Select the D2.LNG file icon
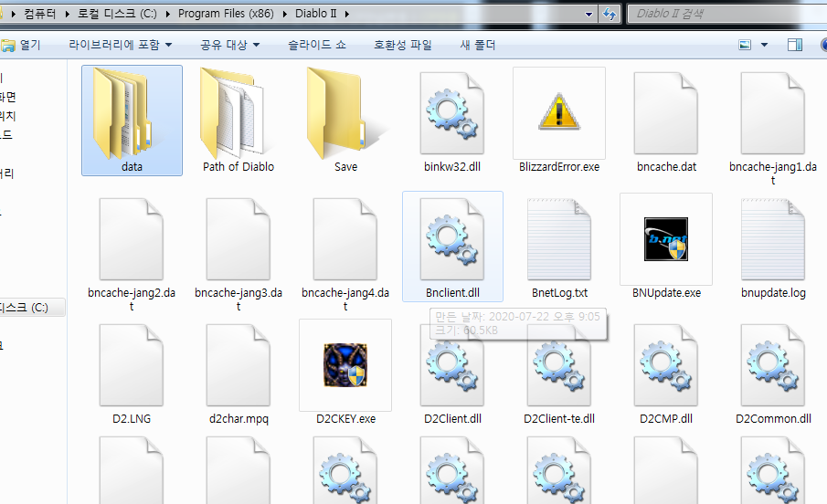 pyautogui.click(x=132, y=365)
